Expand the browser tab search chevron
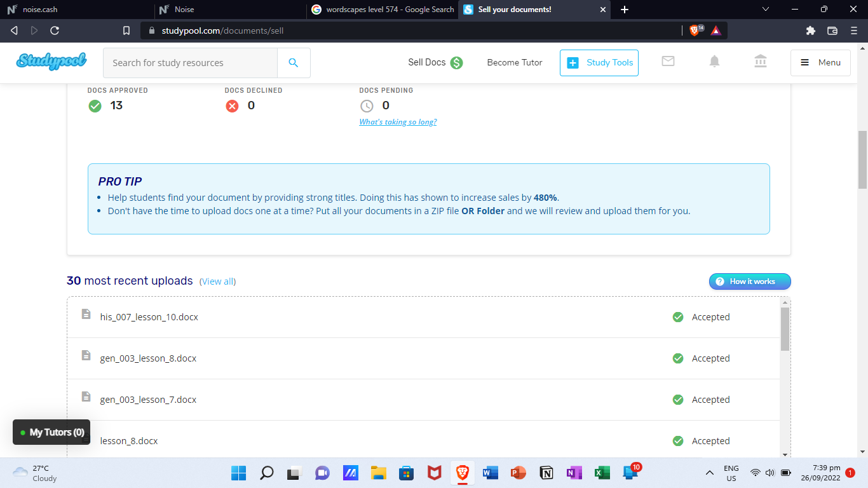The image size is (868, 488). coord(766,9)
